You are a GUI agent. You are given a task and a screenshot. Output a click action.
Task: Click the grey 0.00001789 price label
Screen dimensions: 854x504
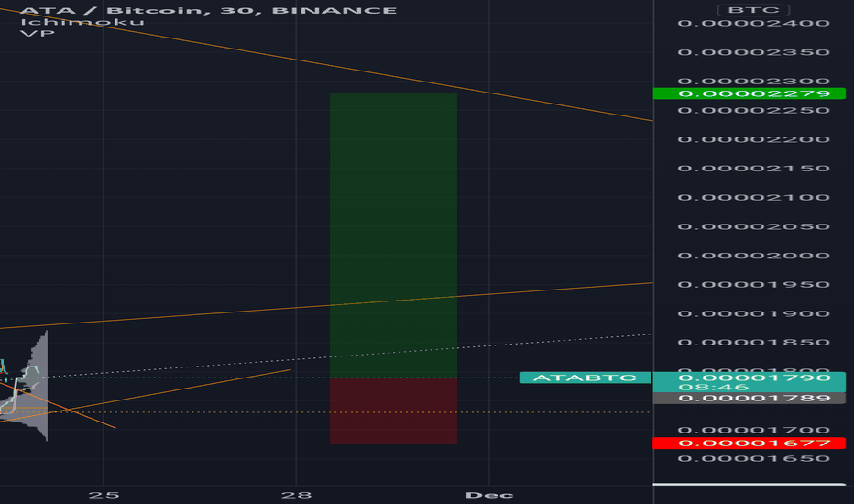tap(750, 399)
